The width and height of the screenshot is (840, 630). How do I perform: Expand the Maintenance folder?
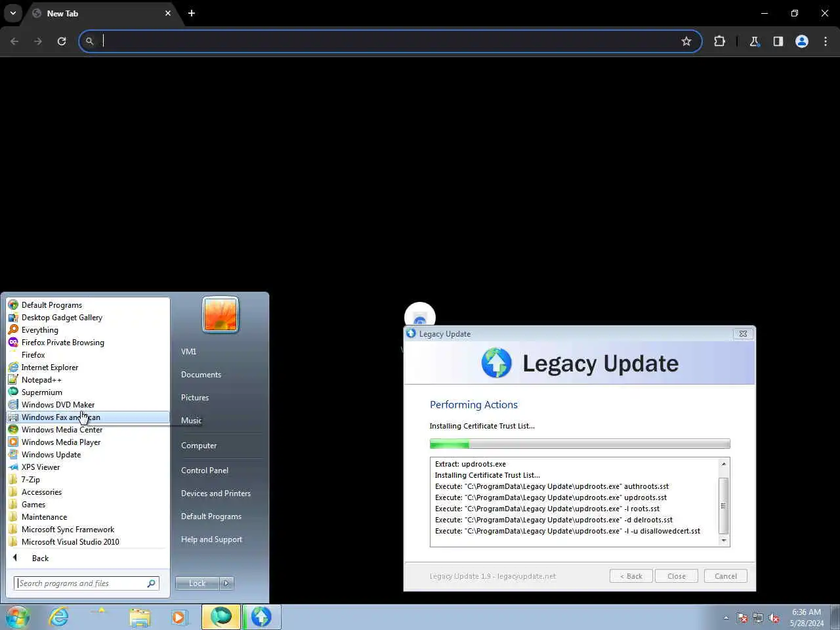[88, 517]
